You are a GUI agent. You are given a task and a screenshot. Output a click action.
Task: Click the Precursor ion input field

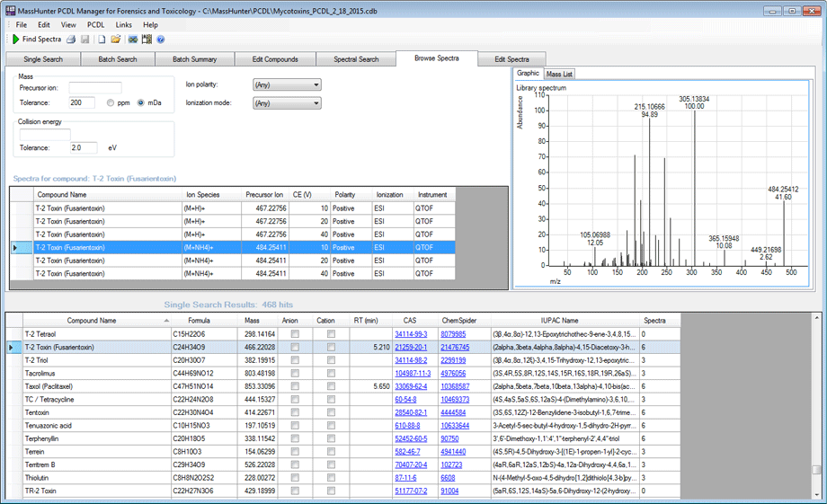(x=95, y=88)
